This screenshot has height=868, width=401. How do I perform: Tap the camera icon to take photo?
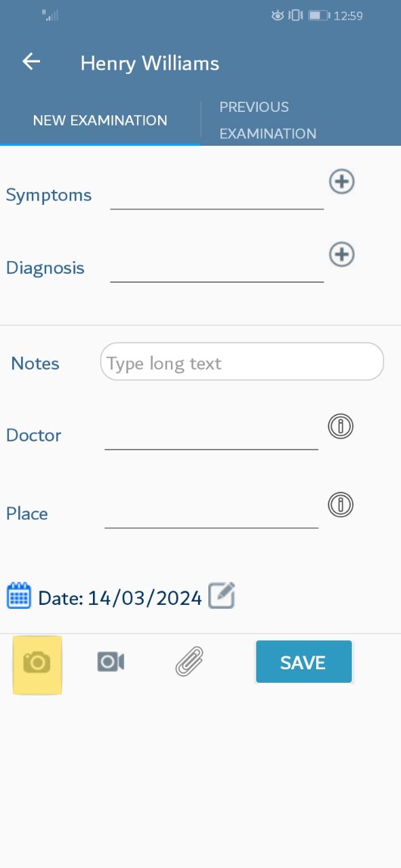point(37,663)
